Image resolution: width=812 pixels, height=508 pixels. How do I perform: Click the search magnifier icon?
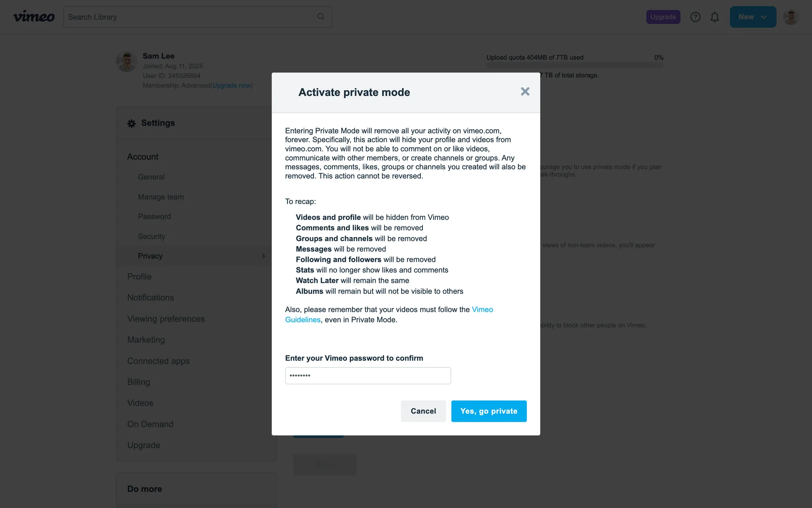tap(321, 17)
